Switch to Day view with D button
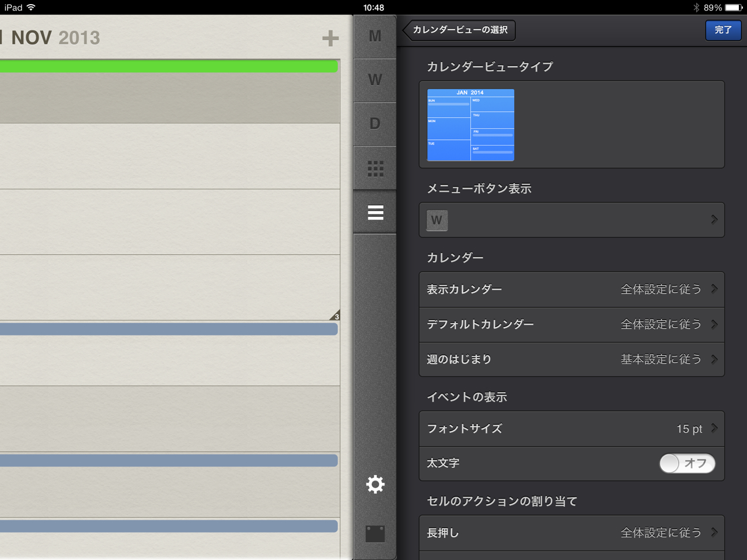This screenshot has width=747, height=560. 375,124
